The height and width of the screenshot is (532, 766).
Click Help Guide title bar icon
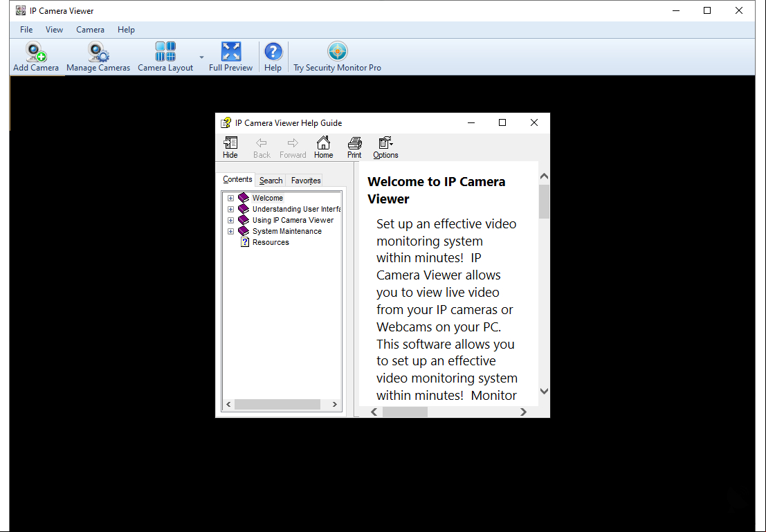point(226,122)
